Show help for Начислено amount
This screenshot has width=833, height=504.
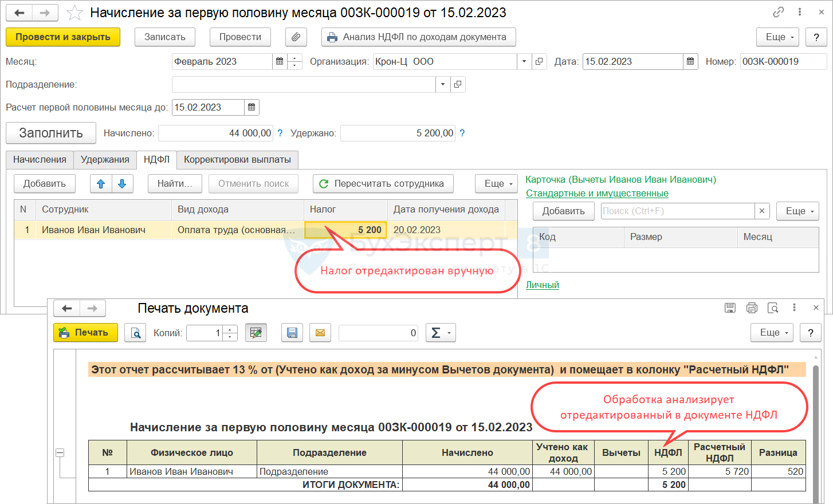[280, 133]
